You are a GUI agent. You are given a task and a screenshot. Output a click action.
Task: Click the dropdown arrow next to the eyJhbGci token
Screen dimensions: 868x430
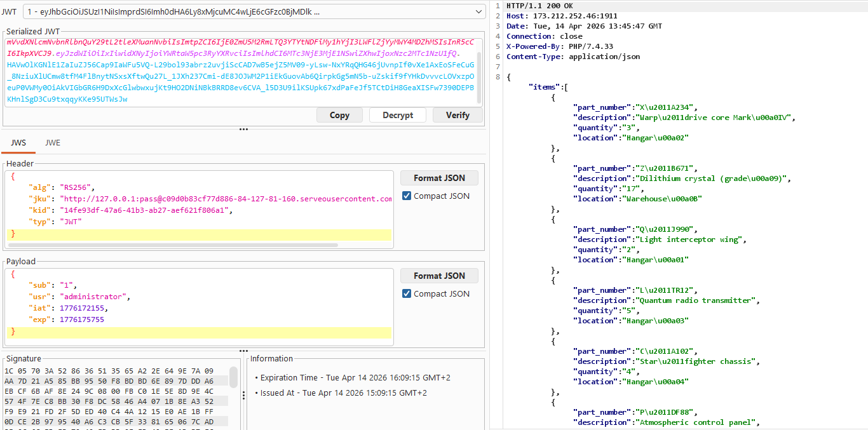coord(479,11)
